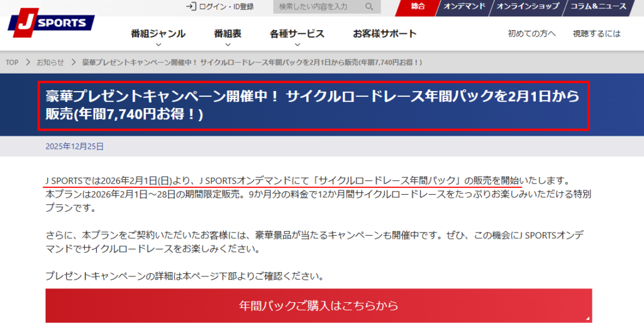Click the paragraph starting さらに、本プランをご契約
The width and height of the screenshot is (644, 333).
pos(314,242)
